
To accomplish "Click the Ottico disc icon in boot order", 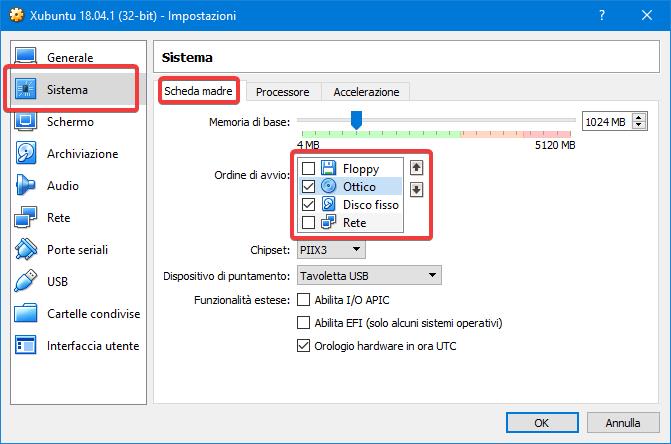I will pyautogui.click(x=328, y=186).
